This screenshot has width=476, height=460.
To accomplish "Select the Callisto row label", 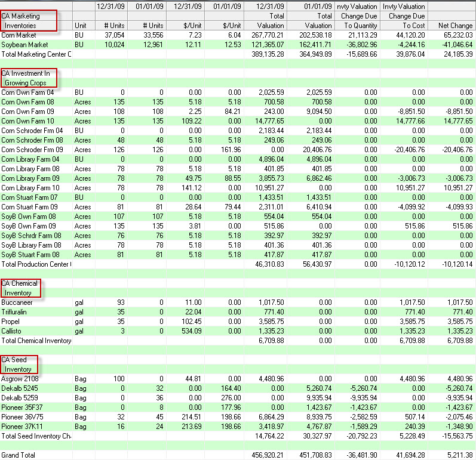I will click(x=12, y=331).
